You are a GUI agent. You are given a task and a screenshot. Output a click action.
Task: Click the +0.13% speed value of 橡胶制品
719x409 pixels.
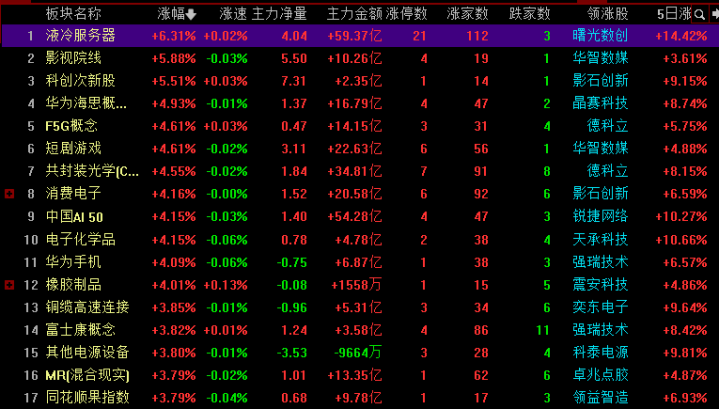tap(225, 285)
